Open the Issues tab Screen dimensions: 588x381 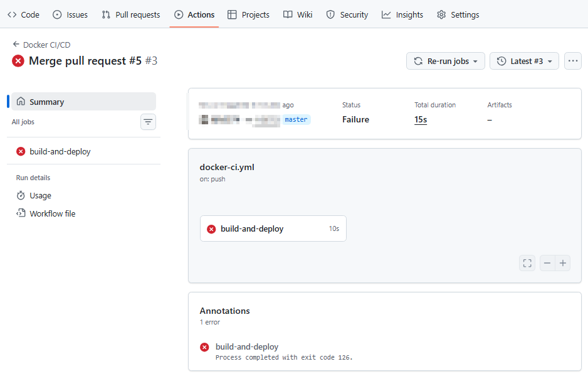[70, 14]
